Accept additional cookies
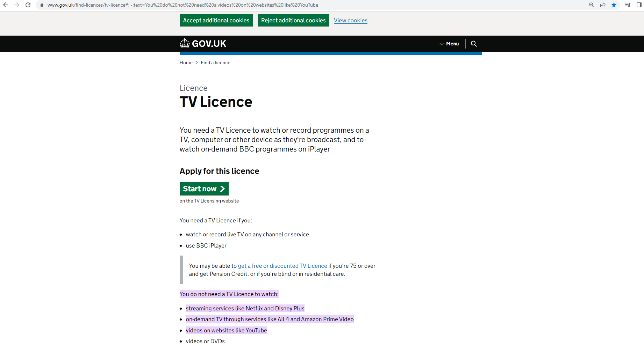The width and height of the screenshot is (644, 346). [x=216, y=20]
